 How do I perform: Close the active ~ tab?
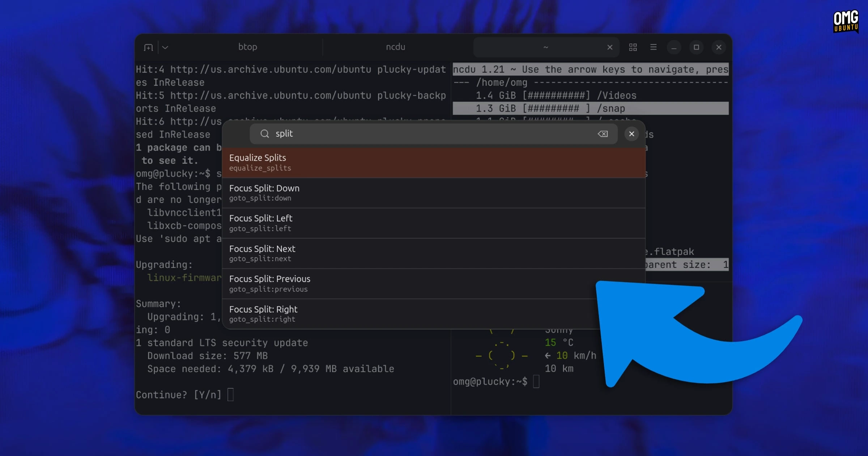click(x=610, y=47)
